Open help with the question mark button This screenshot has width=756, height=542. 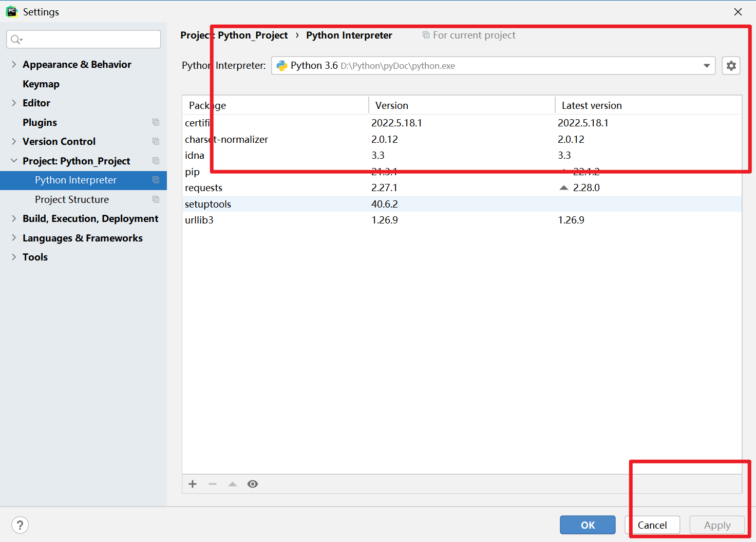pyautogui.click(x=20, y=525)
